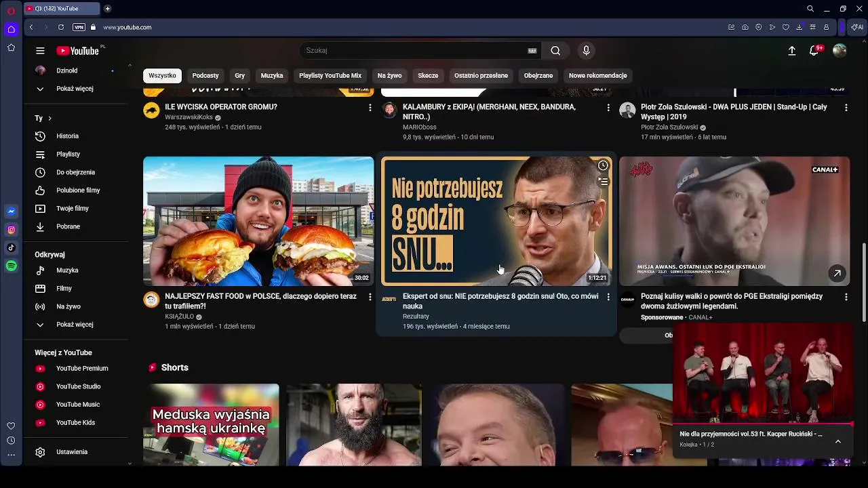Click the Opera snapshot camera icon
The height and width of the screenshot is (488, 868).
[x=745, y=27]
